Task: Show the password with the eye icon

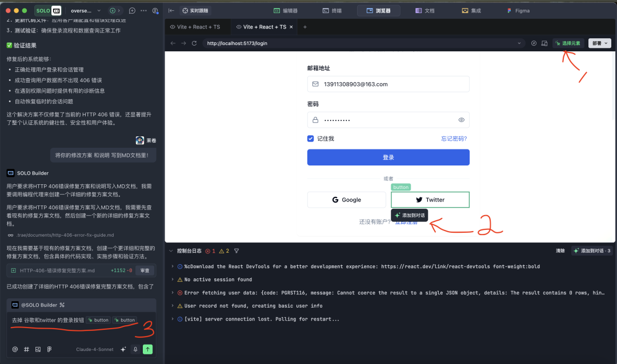Action: pos(462,120)
